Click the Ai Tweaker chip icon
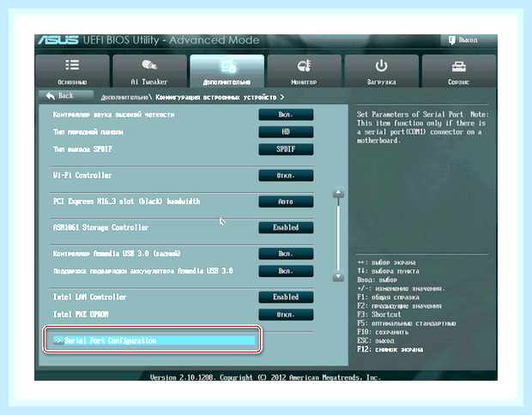The width and height of the screenshot is (532, 415). click(149, 65)
